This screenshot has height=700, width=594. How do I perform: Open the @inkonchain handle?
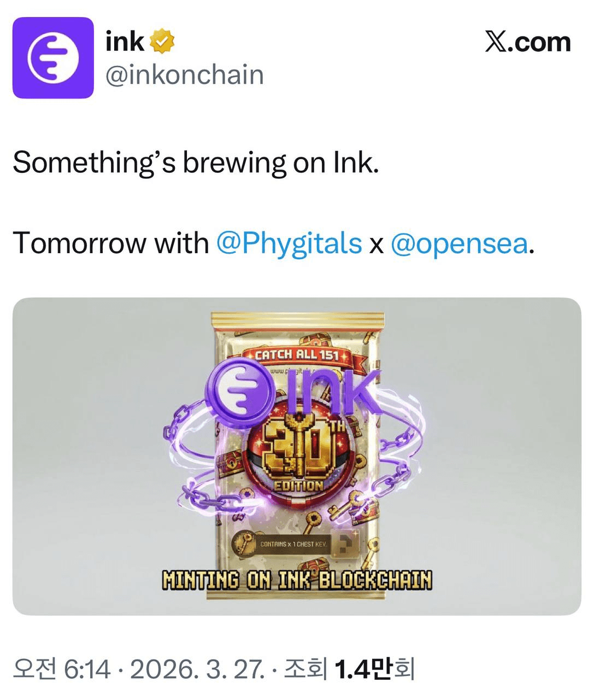(x=184, y=74)
